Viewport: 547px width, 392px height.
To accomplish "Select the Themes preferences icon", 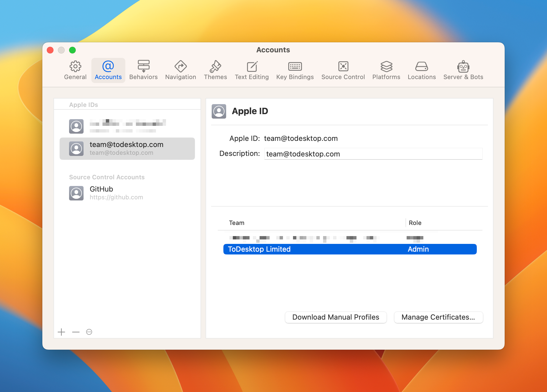I will pos(215,70).
